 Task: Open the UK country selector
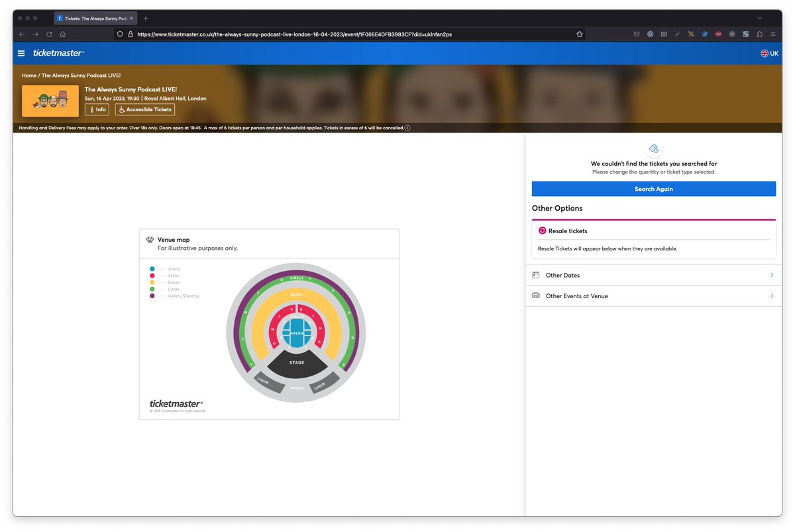[769, 53]
